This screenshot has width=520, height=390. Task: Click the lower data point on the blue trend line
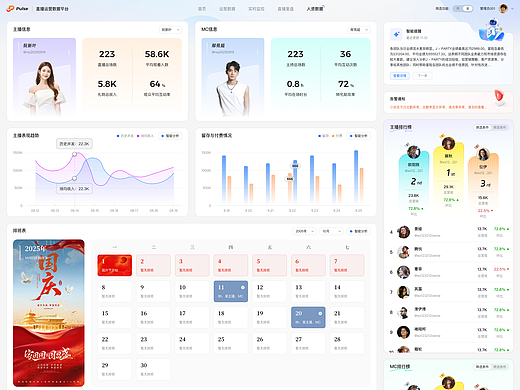[x=75, y=178]
